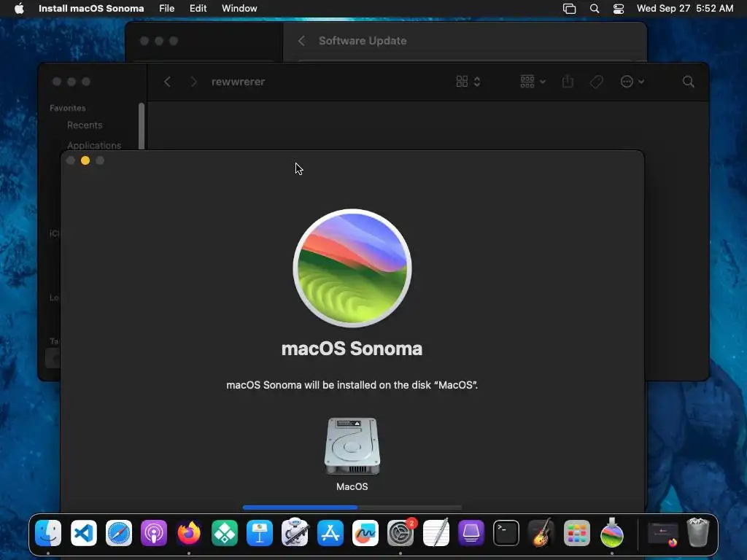747x560 pixels.
Task: Go back in the Software Update window
Action: (x=301, y=41)
